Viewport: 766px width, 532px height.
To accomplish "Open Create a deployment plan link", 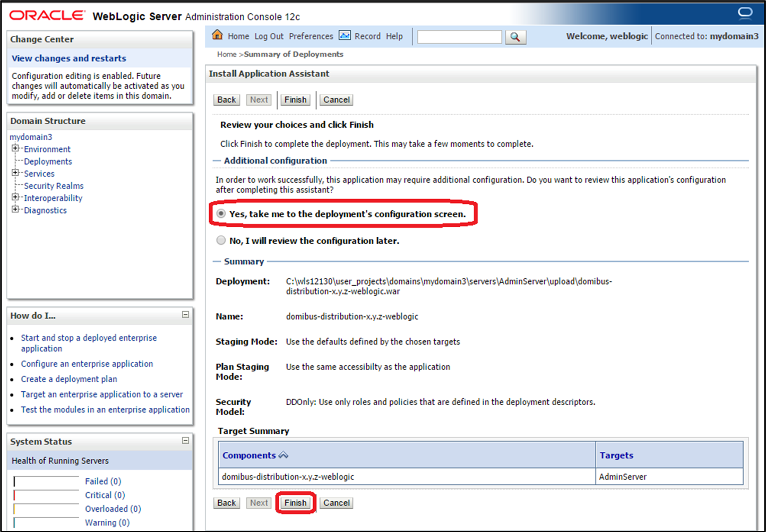I will point(69,379).
